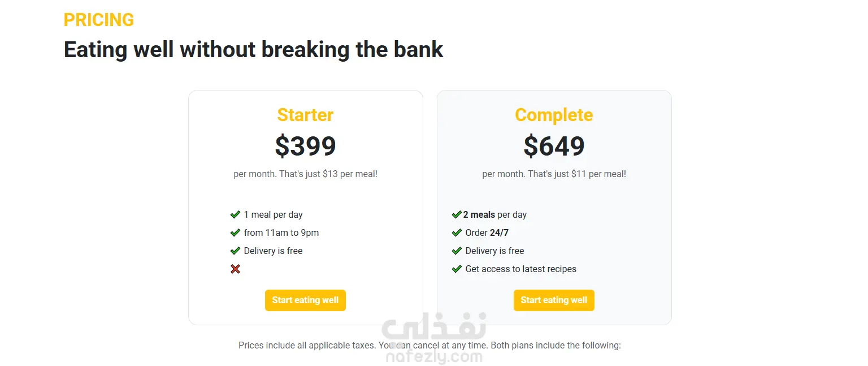
Task: Click the checkmark next to "from 11am to 9pm"
Action: click(235, 233)
